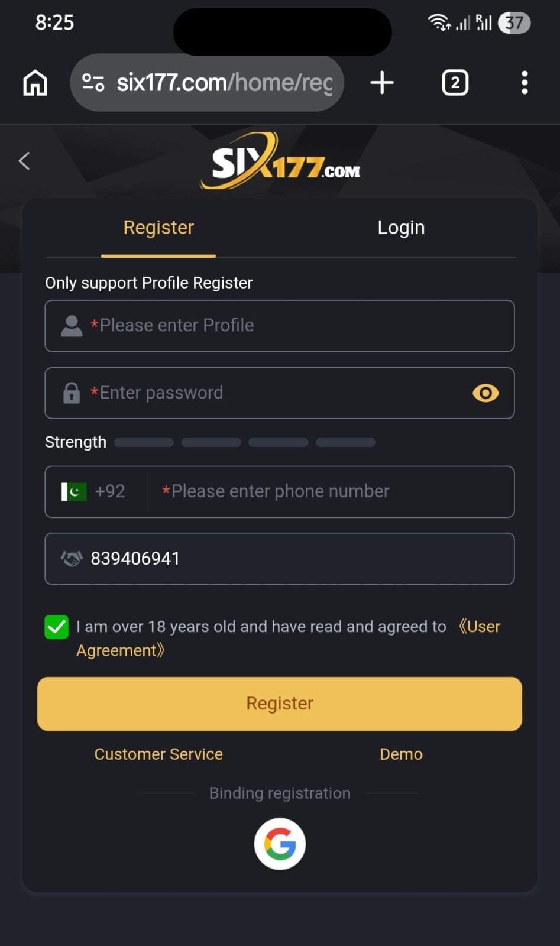Image resolution: width=560 pixels, height=946 pixels.
Task: Open the browser three-dot menu
Action: pyautogui.click(x=524, y=83)
